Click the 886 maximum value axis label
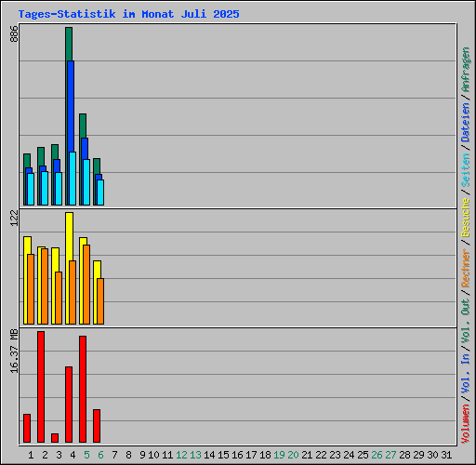 [x=14, y=33]
